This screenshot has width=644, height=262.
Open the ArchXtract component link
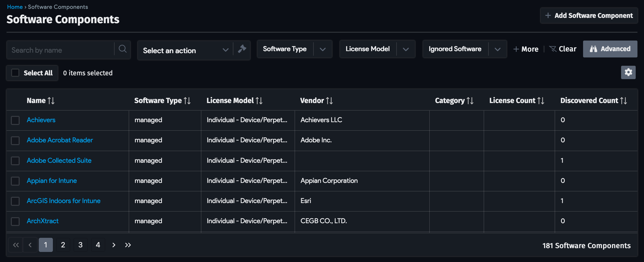43,221
